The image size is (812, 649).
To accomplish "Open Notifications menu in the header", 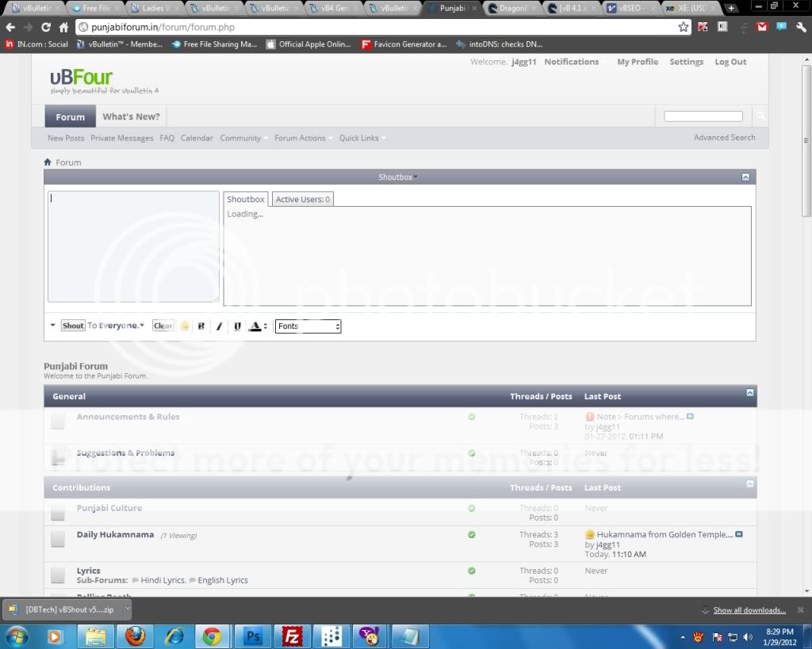I will (571, 62).
